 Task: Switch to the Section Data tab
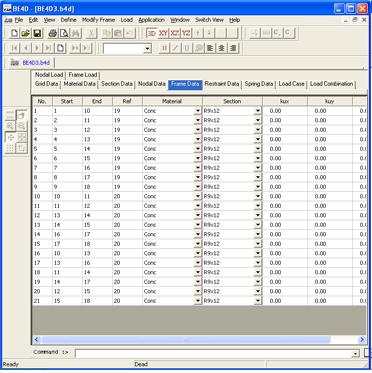(x=117, y=84)
